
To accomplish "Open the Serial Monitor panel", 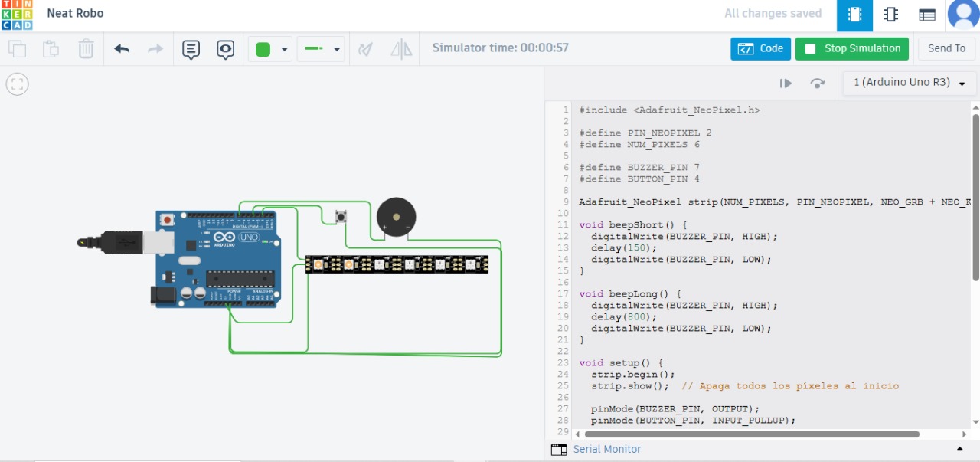I will [x=606, y=449].
